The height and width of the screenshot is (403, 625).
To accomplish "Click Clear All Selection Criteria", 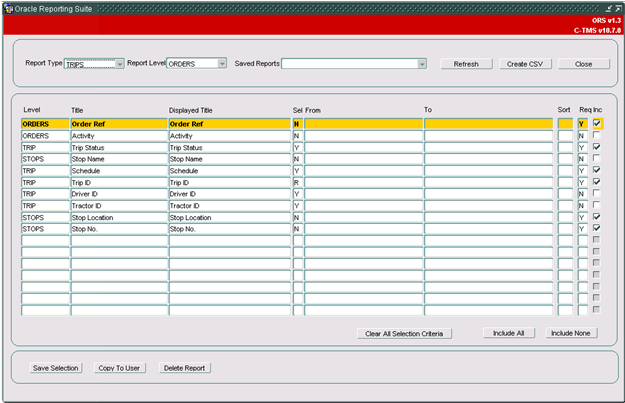I will pos(404,334).
